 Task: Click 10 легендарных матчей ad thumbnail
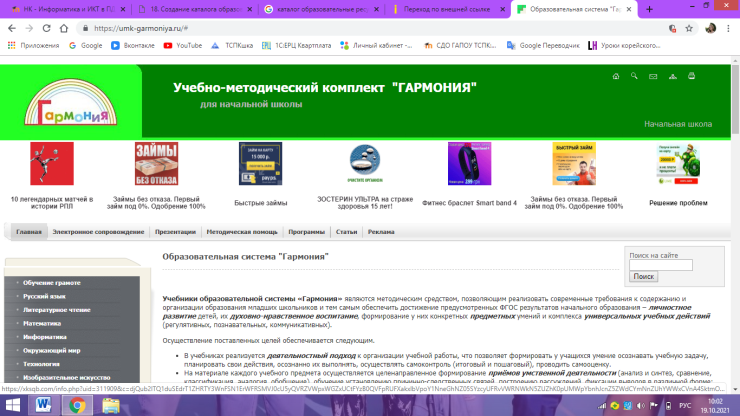click(52, 163)
